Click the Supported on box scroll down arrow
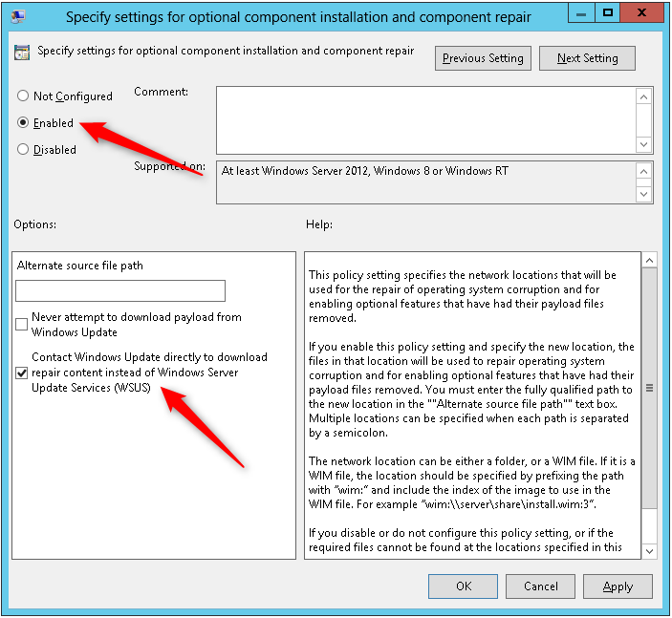The width and height of the screenshot is (672, 618). click(645, 194)
